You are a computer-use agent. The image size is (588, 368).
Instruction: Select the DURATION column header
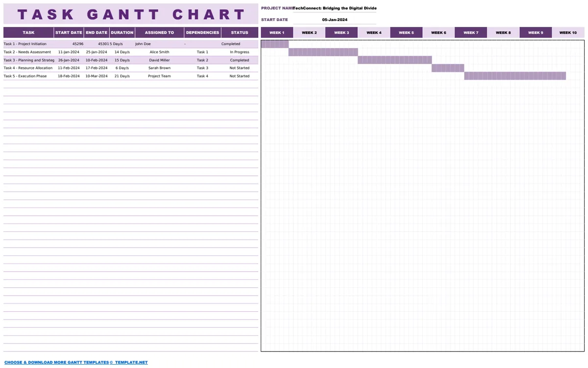click(122, 33)
